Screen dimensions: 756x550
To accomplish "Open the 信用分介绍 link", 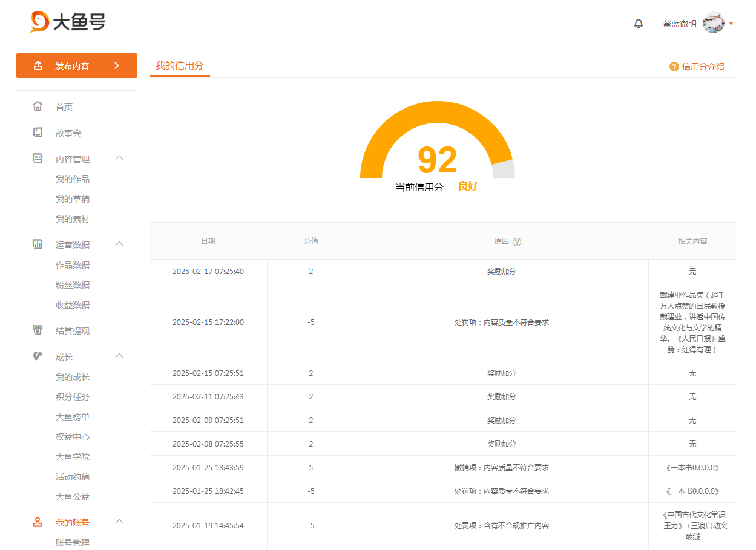I will pos(703,67).
